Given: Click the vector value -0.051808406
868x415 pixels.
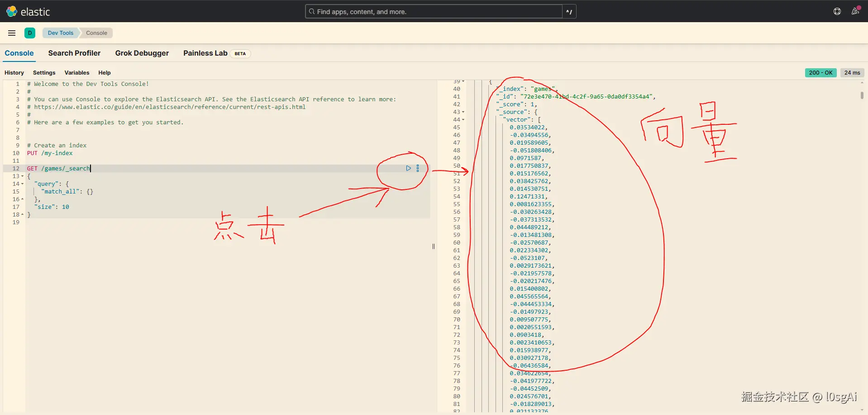Looking at the screenshot, I should pyautogui.click(x=532, y=151).
